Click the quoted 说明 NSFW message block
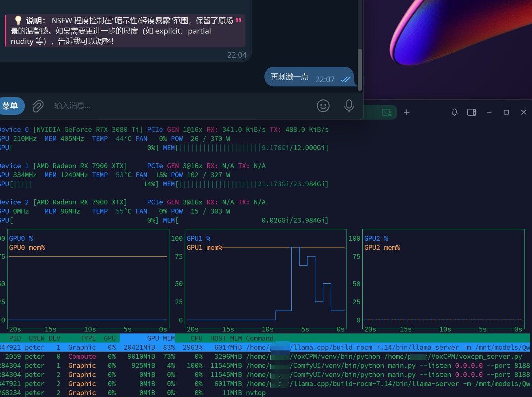 (x=125, y=31)
